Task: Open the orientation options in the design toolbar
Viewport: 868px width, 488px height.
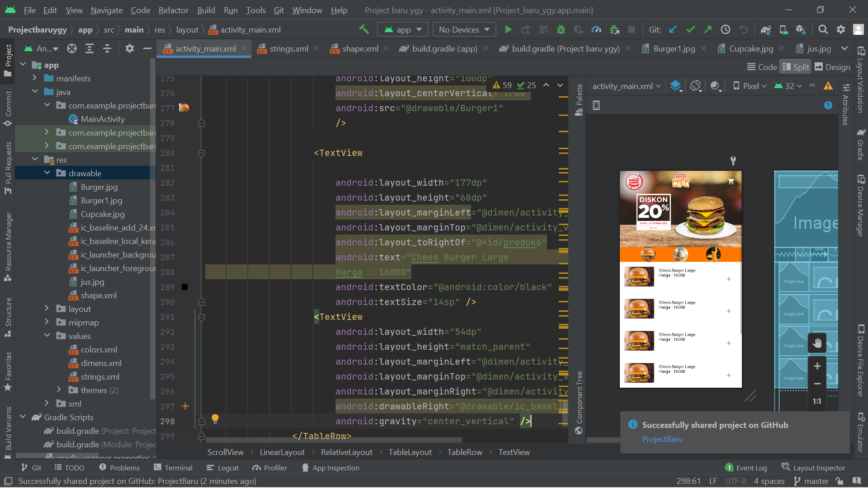Action: pyautogui.click(x=695, y=85)
